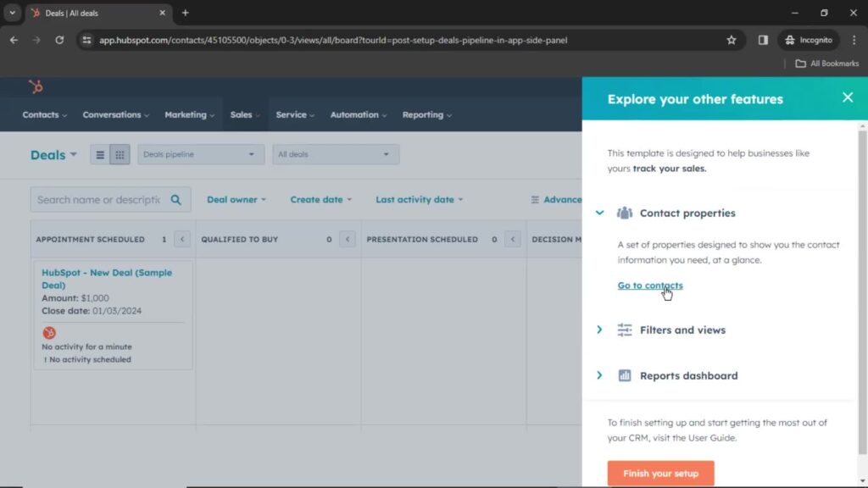Click the Incognito indicator

click(809, 40)
